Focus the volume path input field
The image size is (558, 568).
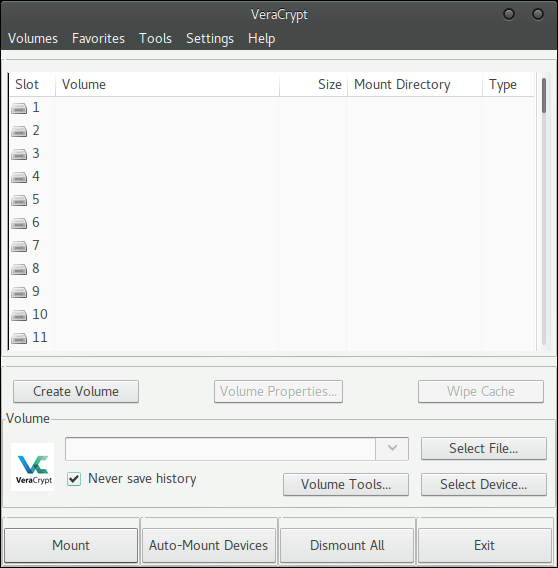(x=220, y=449)
